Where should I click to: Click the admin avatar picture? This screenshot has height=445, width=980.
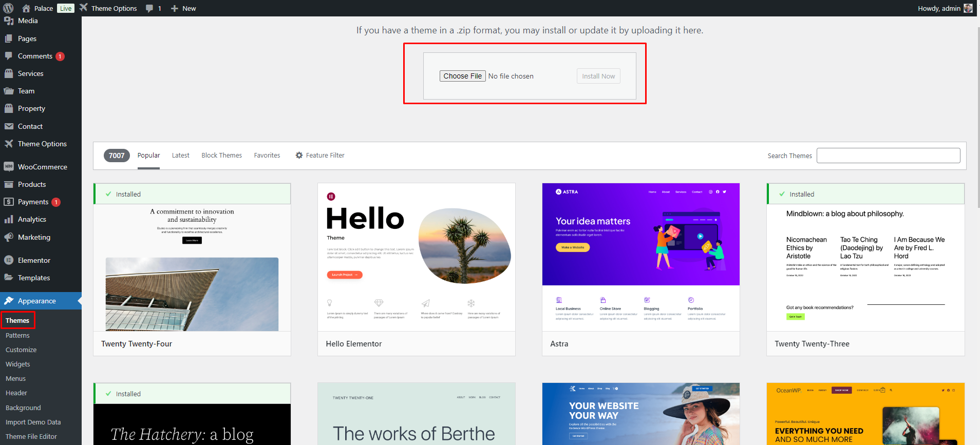968,8
